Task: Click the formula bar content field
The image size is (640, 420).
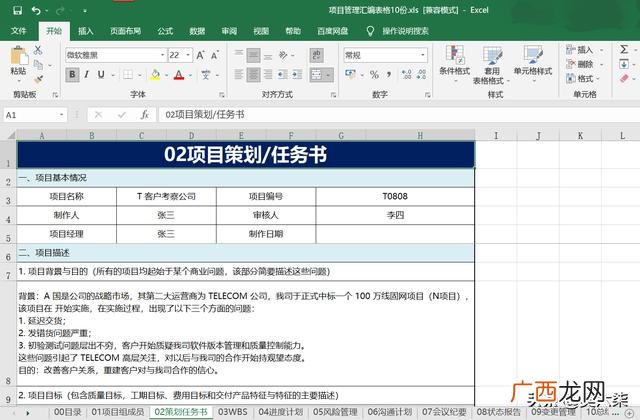Action: (x=398, y=115)
